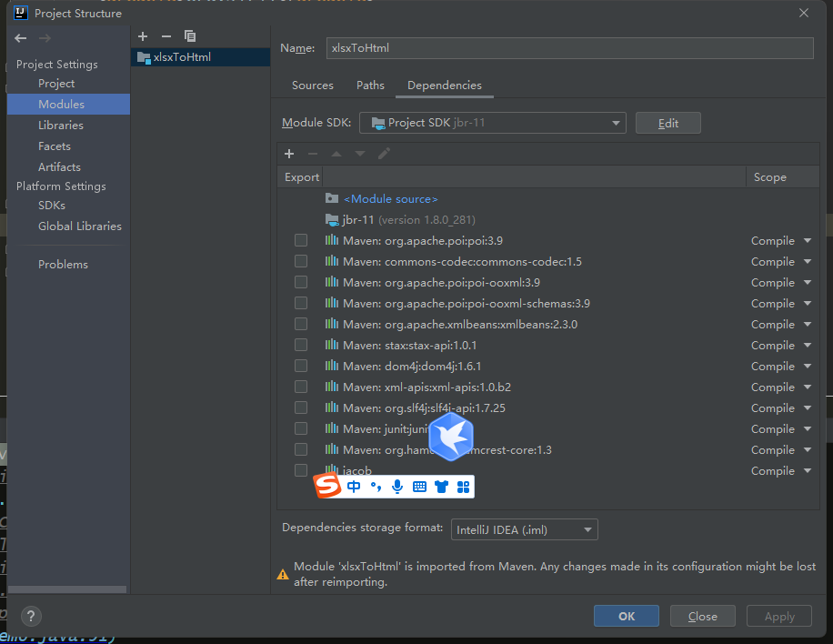
Task: Move a dependency up with the up-arrow icon
Action: pos(336,153)
